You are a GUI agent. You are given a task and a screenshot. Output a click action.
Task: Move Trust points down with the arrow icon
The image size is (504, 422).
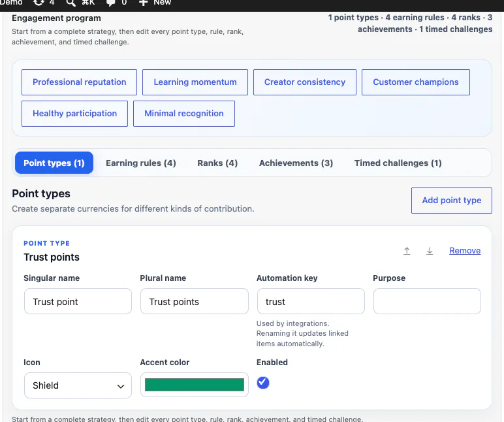[430, 251]
